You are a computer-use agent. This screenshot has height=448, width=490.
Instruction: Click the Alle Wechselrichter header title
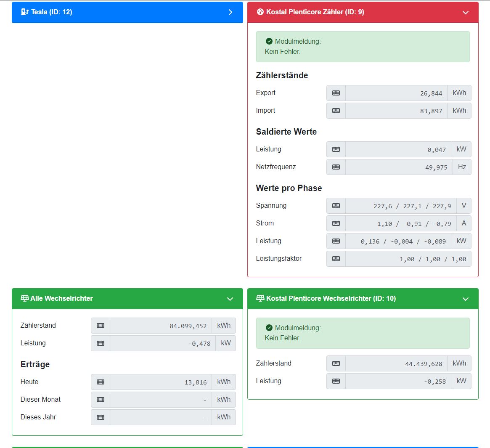tap(61, 298)
